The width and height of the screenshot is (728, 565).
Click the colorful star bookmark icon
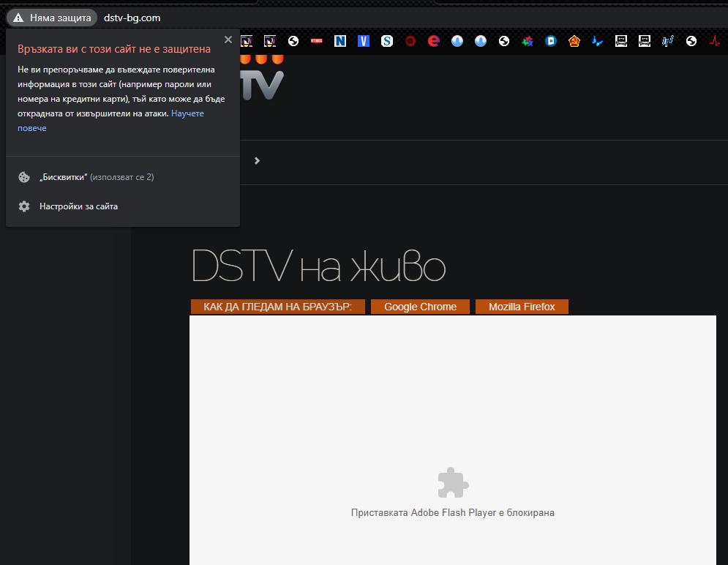click(x=528, y=41)
